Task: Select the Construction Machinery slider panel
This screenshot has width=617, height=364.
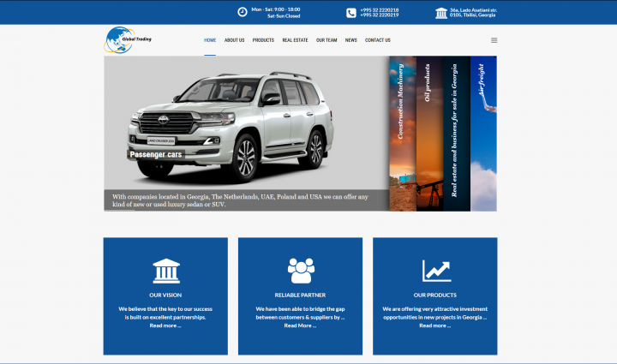Action: (403, 134)
